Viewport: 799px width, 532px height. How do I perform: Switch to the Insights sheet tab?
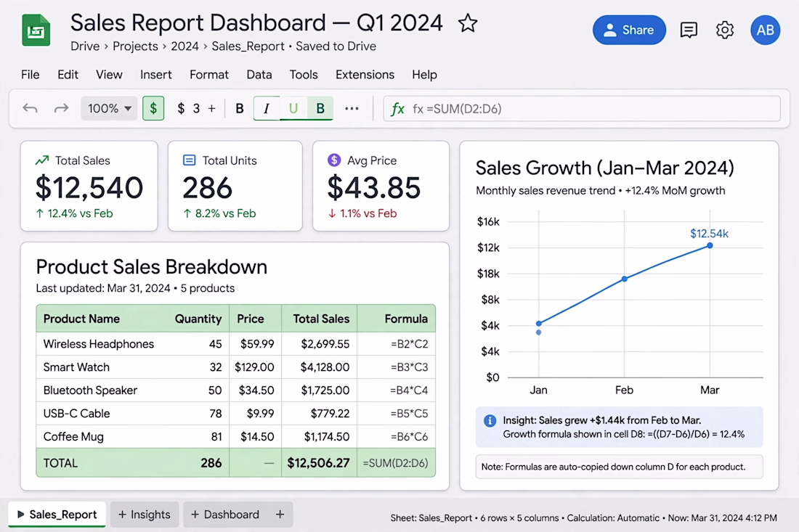[x=145, y=515]
